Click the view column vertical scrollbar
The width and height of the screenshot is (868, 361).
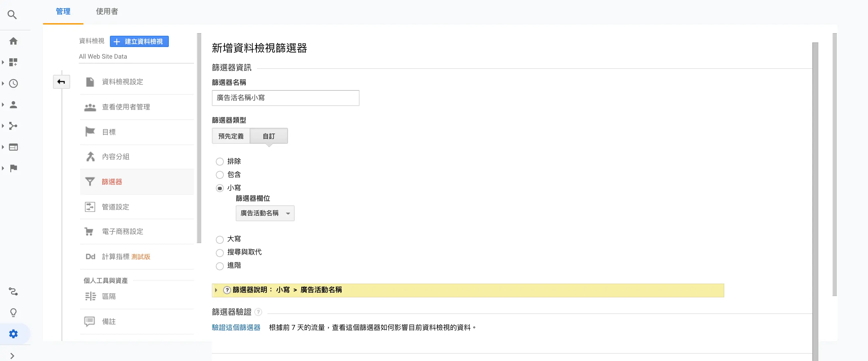[199, 138]
